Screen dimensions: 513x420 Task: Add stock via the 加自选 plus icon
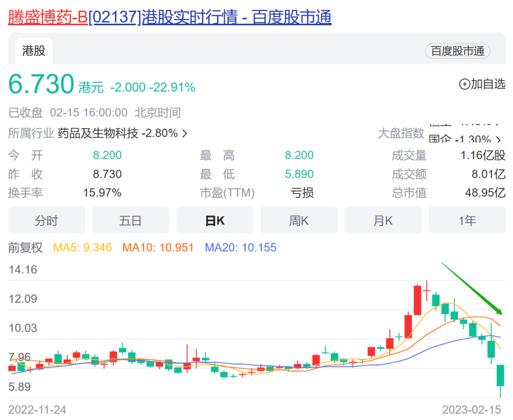pos(465,84)
